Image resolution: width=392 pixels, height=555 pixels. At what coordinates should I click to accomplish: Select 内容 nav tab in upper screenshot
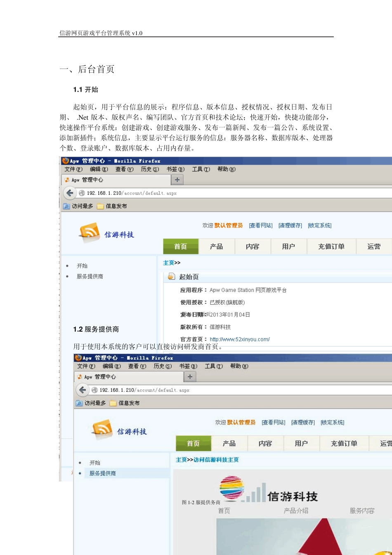coord(253,247)
